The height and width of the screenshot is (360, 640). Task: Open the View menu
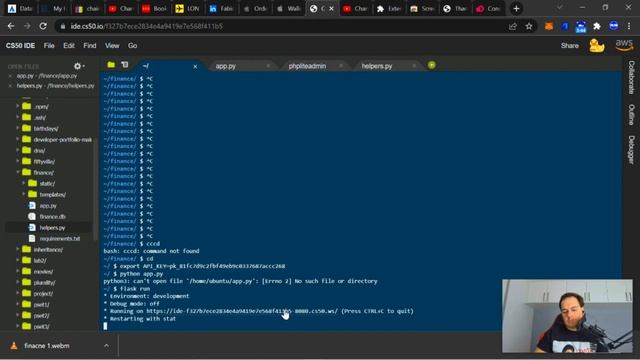[x=112, y=46]
